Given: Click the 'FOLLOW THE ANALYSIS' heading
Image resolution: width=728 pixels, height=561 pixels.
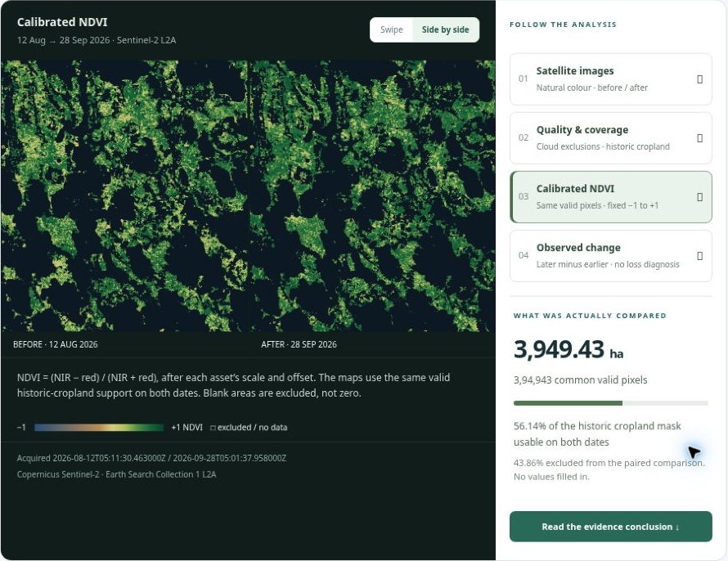Looking at the screenshot, I should 563,25.
